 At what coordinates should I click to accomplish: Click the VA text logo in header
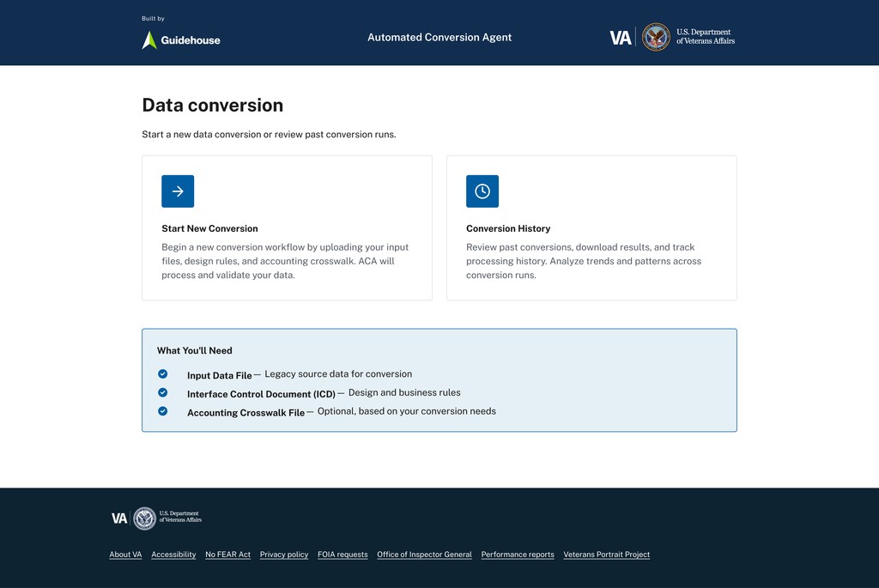click(x=621, y=38)
